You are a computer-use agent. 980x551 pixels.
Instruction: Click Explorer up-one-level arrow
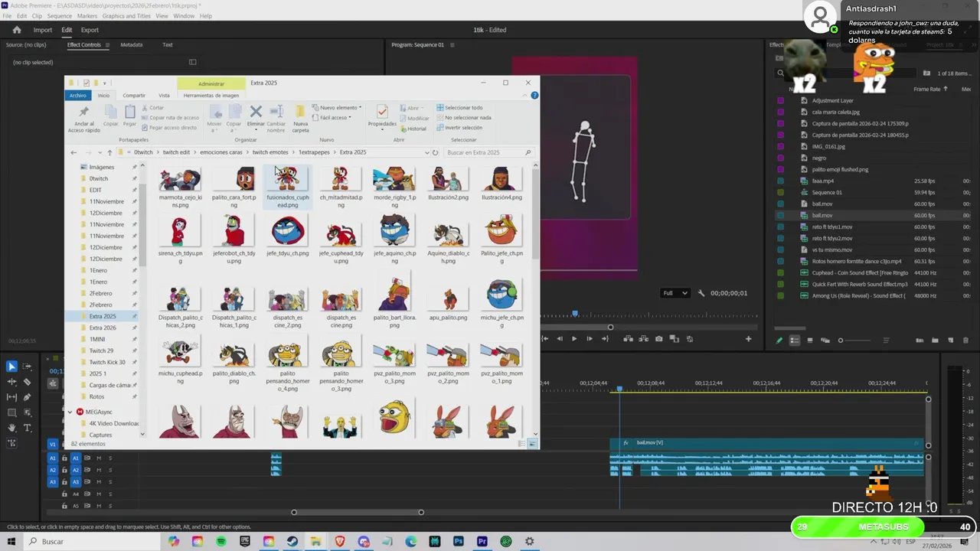pyautogui.click(x=109, y=152)
